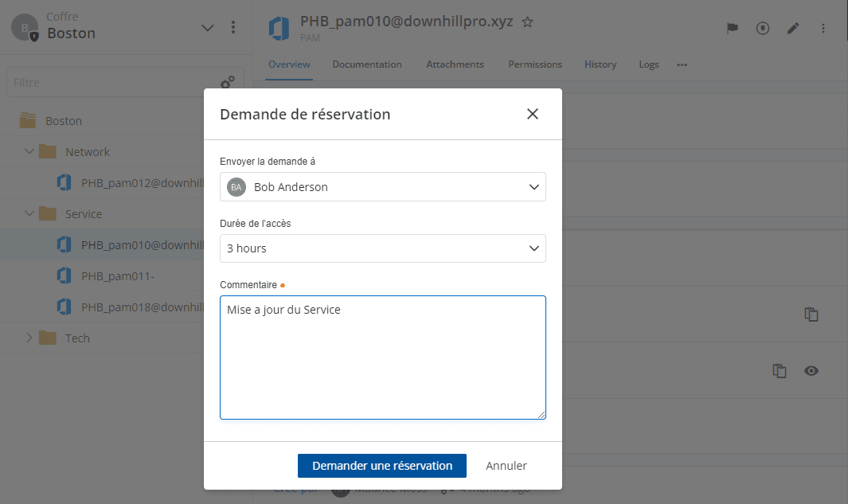
Task: Reveal the password with the eye icon
Action: click(x=811, y=370)
